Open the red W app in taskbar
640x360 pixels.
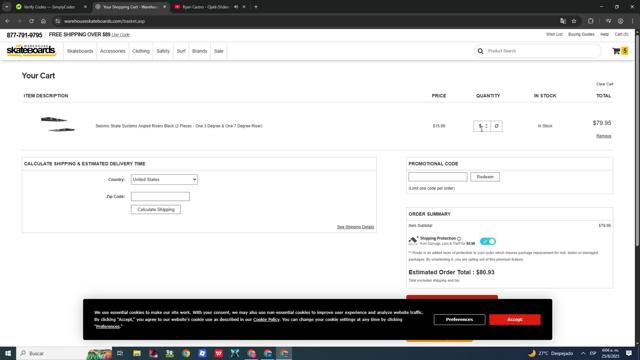(x=218, y=353)
